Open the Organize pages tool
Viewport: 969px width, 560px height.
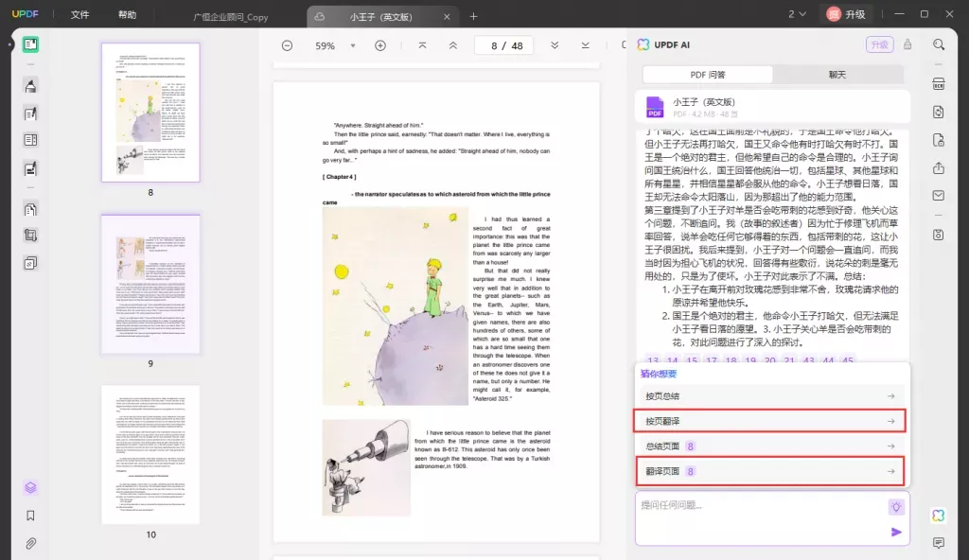click(30, 209)
